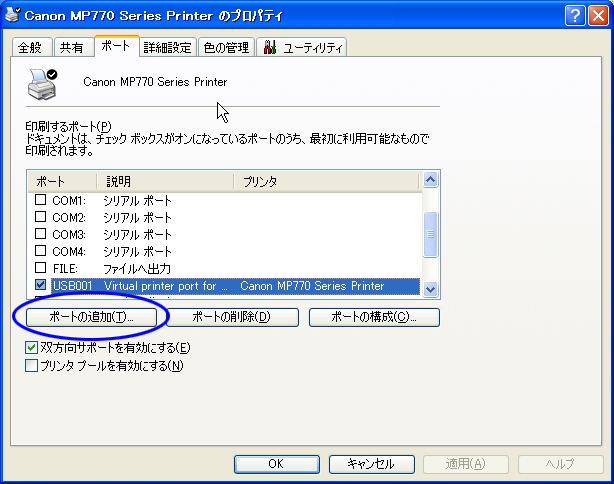Screen dimensions: 614x484
Task: Uncheck the USB001 port checkbox
Action: coord(40,285)
